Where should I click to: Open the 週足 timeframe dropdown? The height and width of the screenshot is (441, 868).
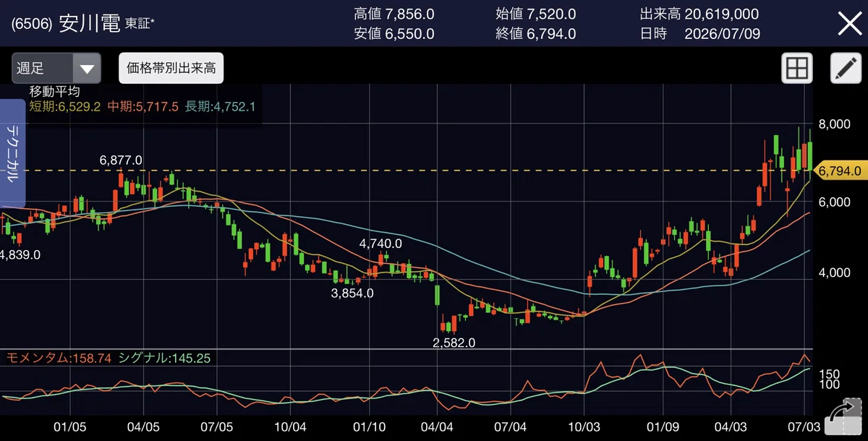coord(56,69)
